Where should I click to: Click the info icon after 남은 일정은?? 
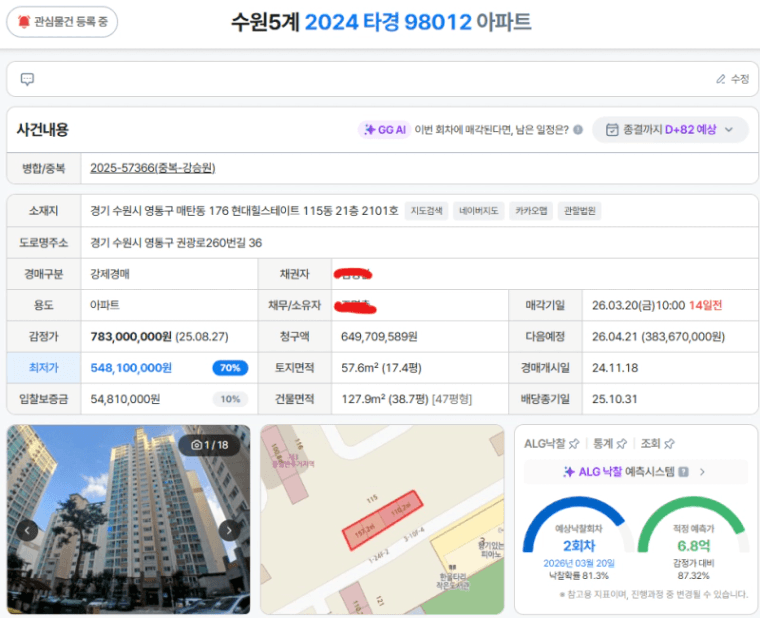click(x=578, y=130)
